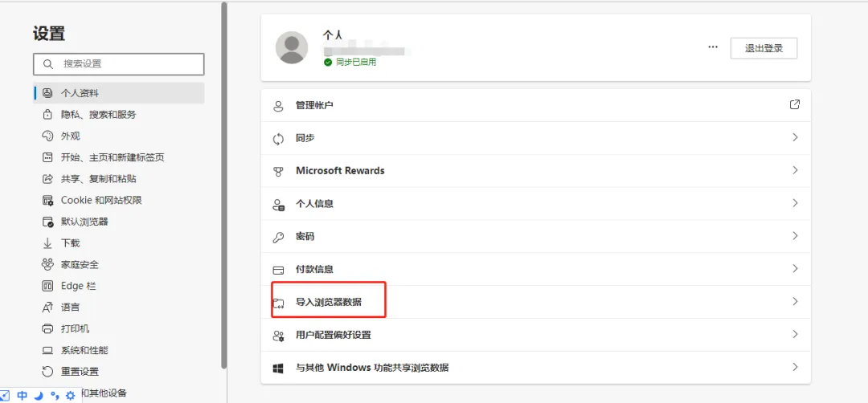Open 与其他 Windows 功能共享浏览数据 Windows logo
This screenshot has height=403, width=868.
(x=278, y=368)
